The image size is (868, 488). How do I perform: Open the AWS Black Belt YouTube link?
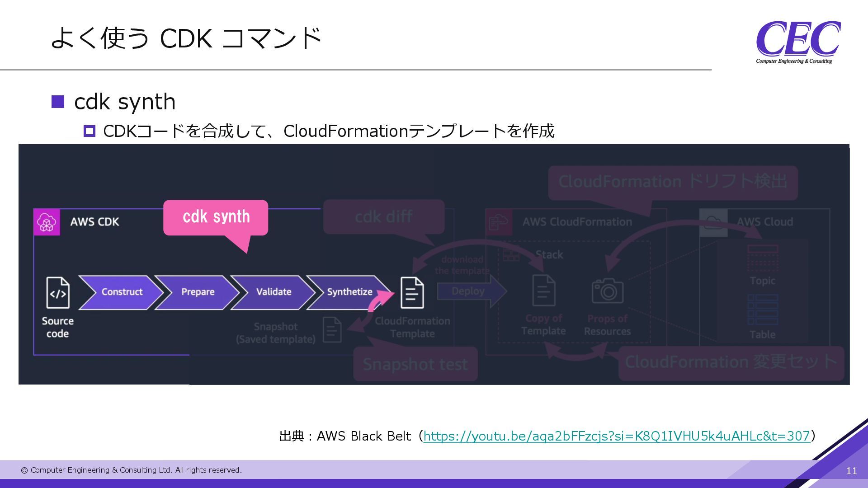pyautogui.click(x=617, y=436)
